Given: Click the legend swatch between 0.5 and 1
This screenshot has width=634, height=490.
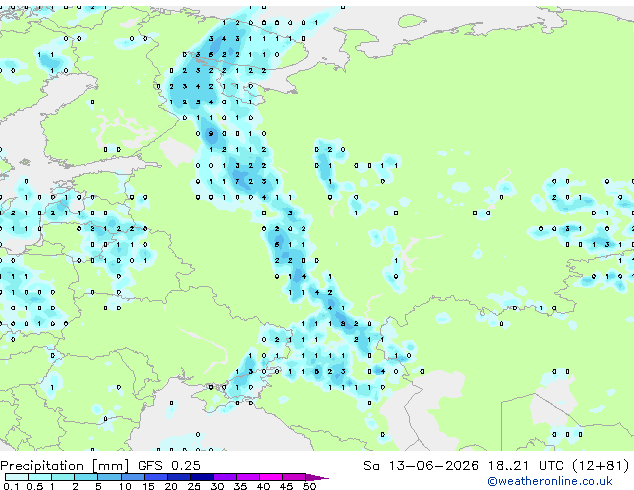Looking at the screenshot, I should tap(40, 477).
